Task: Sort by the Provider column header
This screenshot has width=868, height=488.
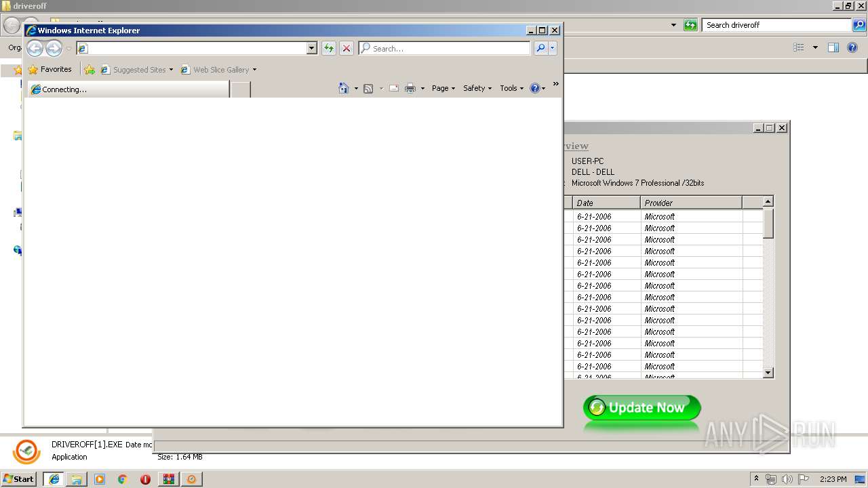Action: (691, 203)
